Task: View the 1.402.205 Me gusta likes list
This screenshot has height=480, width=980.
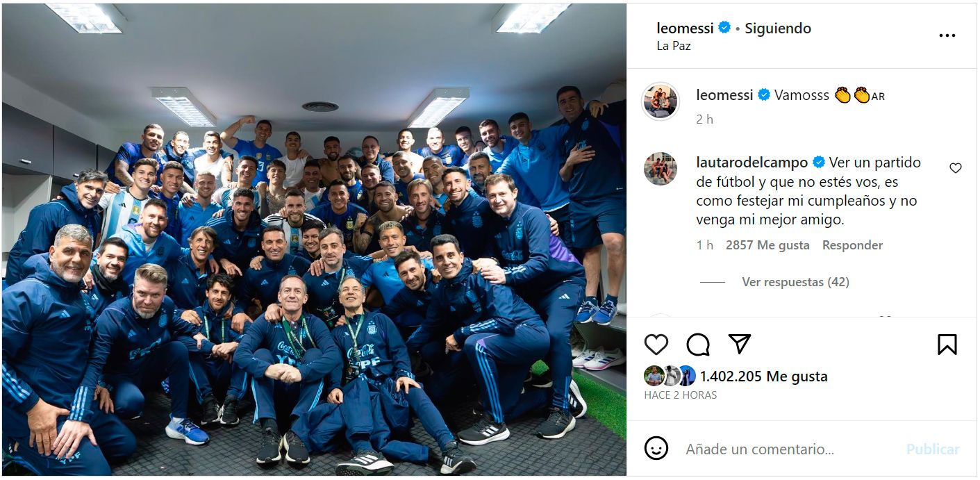Action: (x=763, y=376)
